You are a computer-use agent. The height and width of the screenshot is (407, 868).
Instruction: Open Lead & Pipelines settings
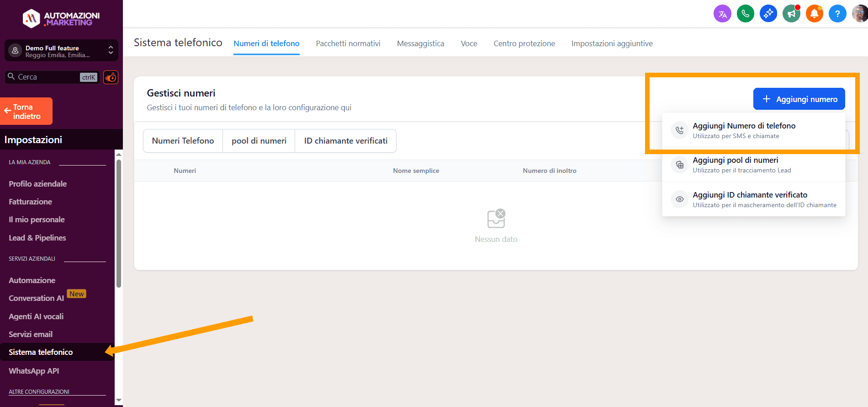[x=37, y=238]
